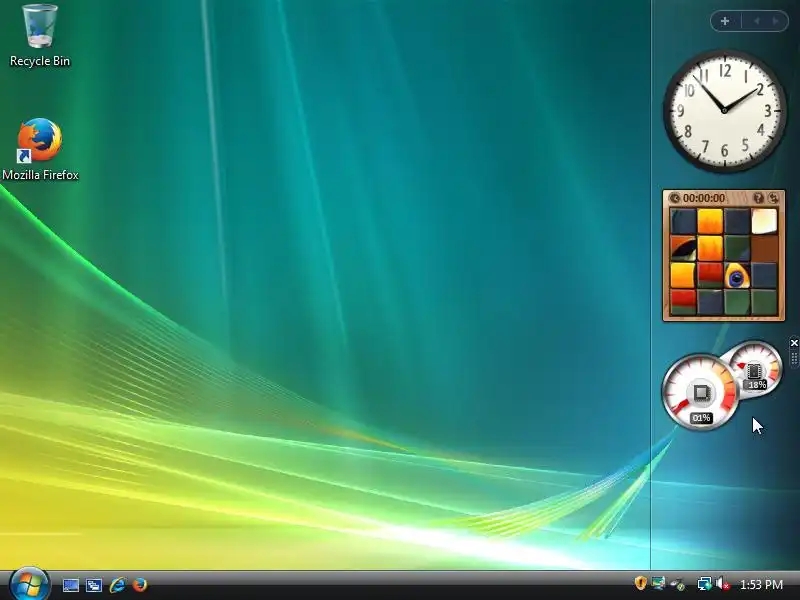Viewport: 800px width, 600px height.
Task: Show next sidebar gadgets page arrow
Action: click(776, 21)
